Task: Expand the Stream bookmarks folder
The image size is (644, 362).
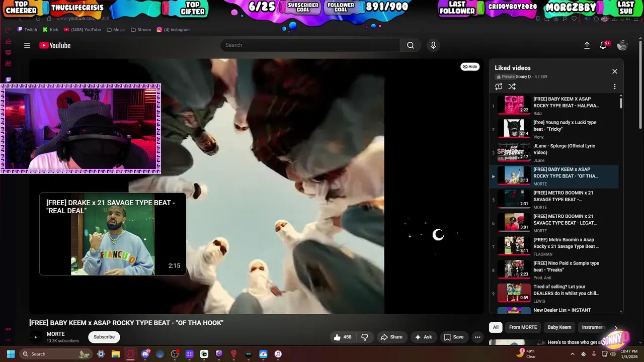Action: [x=141, y=30]
